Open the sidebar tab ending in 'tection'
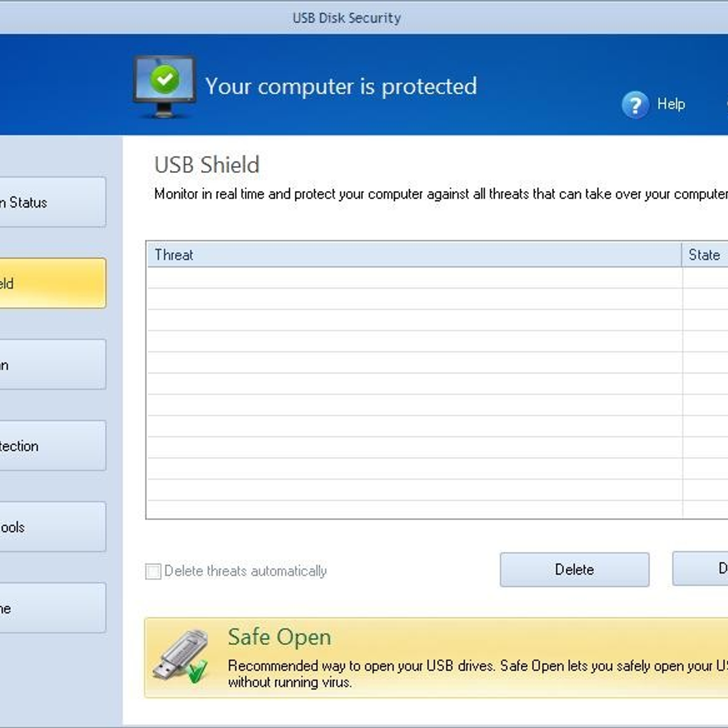 [x=53, y=445]
